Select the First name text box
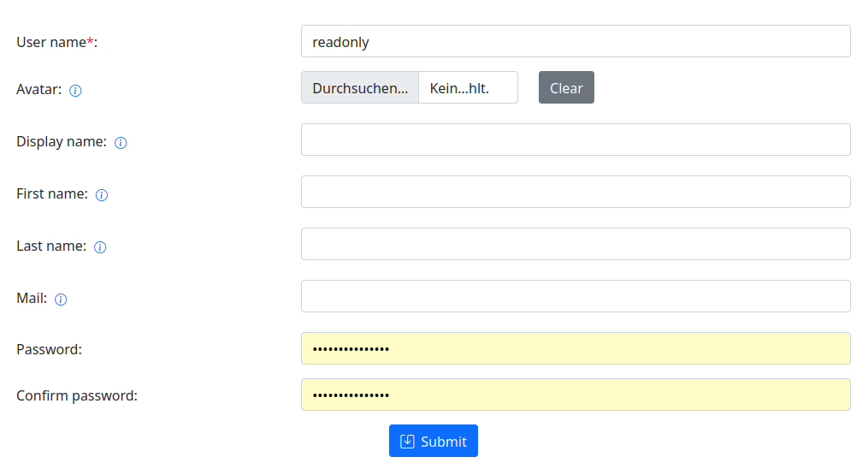 (x=576, y=192)
